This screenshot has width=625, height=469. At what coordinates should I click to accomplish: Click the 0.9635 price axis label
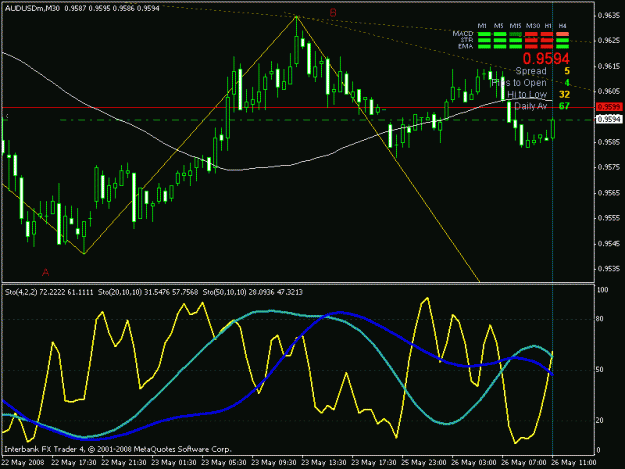pos(609,15)
